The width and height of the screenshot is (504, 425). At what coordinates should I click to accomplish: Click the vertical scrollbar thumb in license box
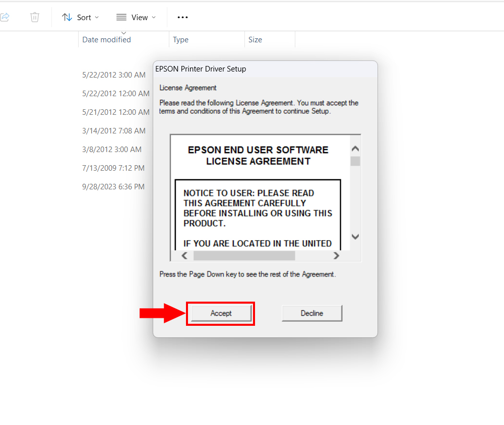click(x=355, y=161)
